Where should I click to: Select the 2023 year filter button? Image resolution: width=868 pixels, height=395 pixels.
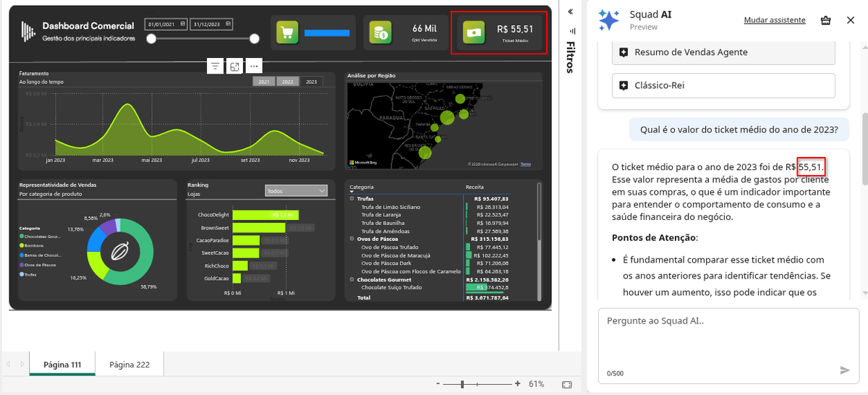click(311, 82)
